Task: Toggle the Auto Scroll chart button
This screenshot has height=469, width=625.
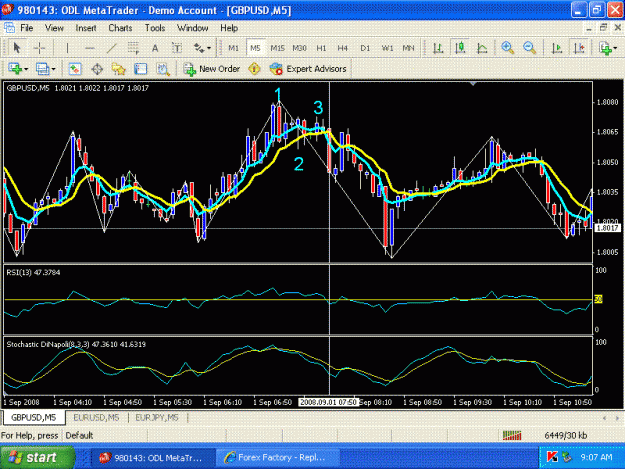Action: pyautogui.click(x=557, y=48)
